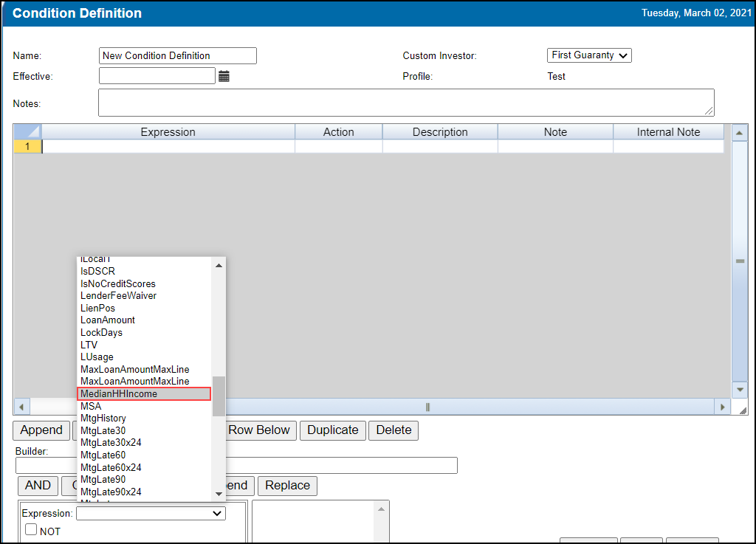Click the grid select-all corner cell
756x544 pixels.
[27, 131]
